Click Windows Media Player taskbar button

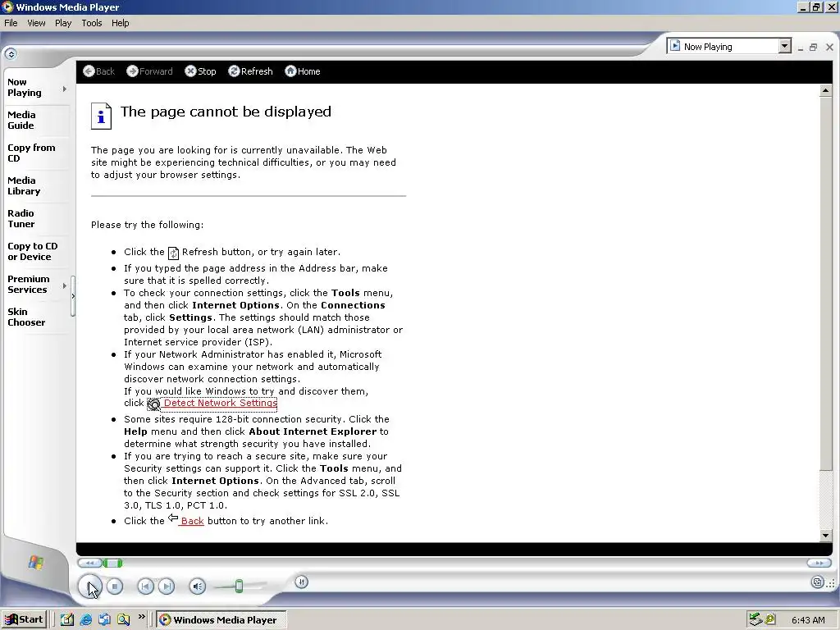tap(221, 619)
